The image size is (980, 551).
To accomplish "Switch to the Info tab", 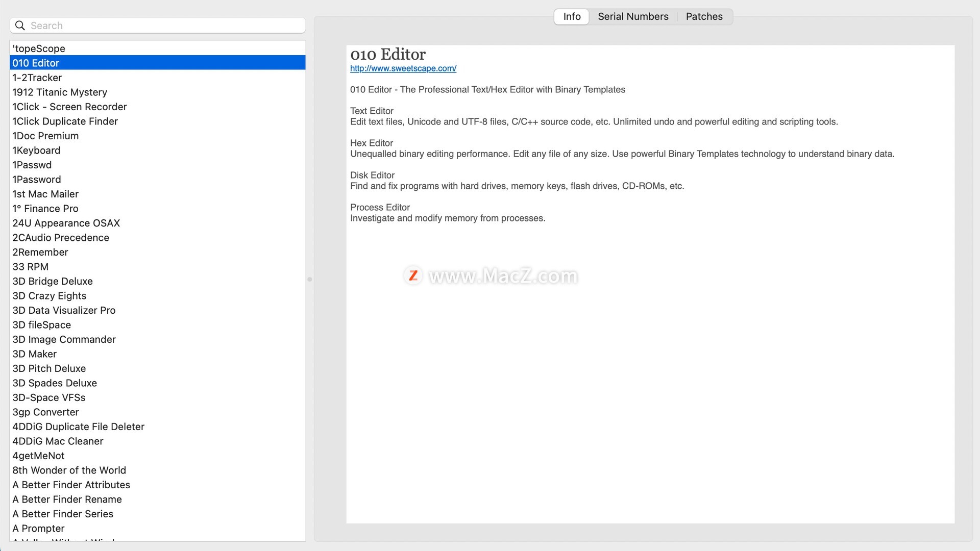I will click(572, 17).
